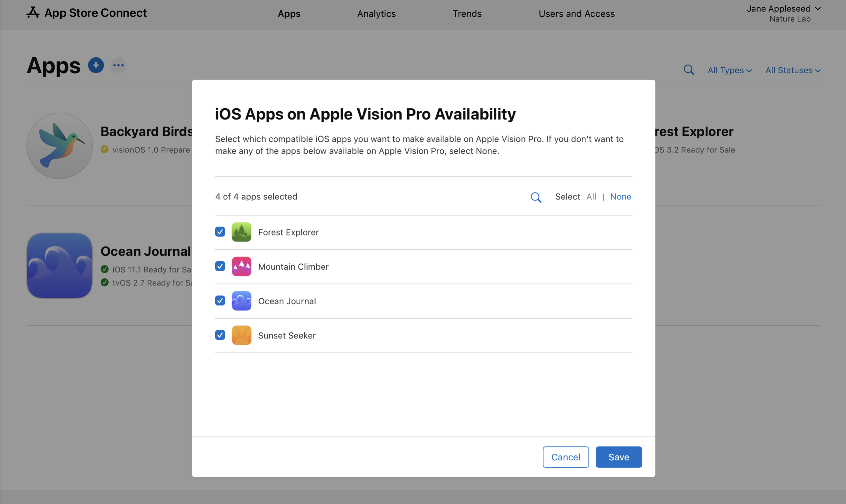Open the search field inside the dialog
The height and width of the screenshot is (504, 846).
[536, 197]
